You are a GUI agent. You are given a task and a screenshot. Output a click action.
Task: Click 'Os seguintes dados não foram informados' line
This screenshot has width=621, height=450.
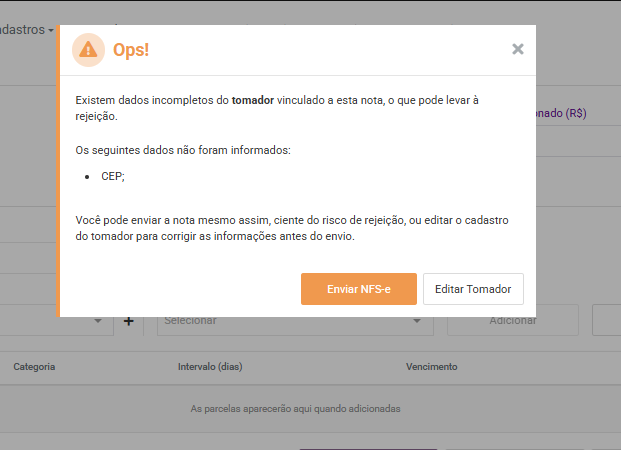[x=183, y=151]
